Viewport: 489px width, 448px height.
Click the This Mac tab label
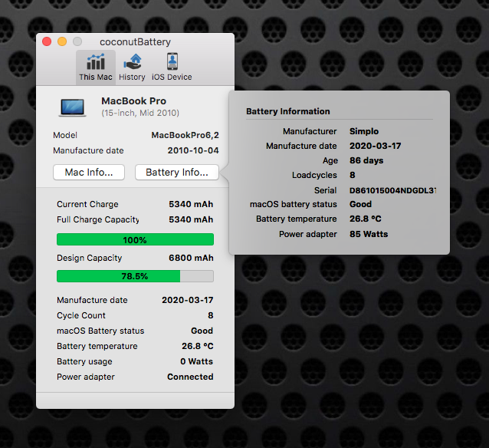pos(96,77)
